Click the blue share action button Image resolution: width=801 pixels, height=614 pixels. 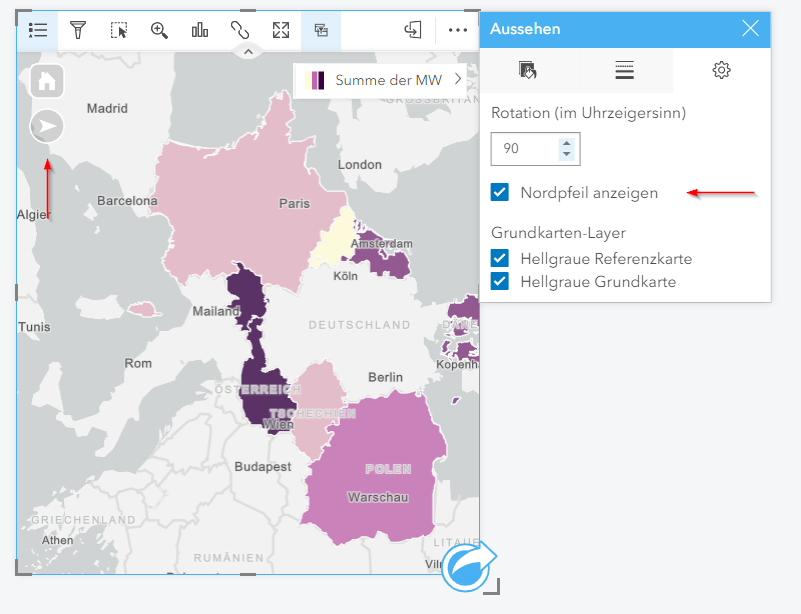[466, 567]
